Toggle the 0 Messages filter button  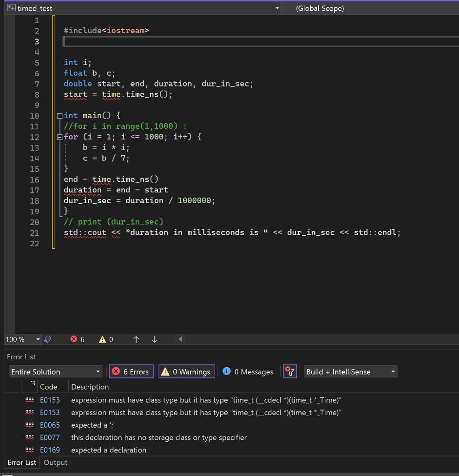(248, 371)
